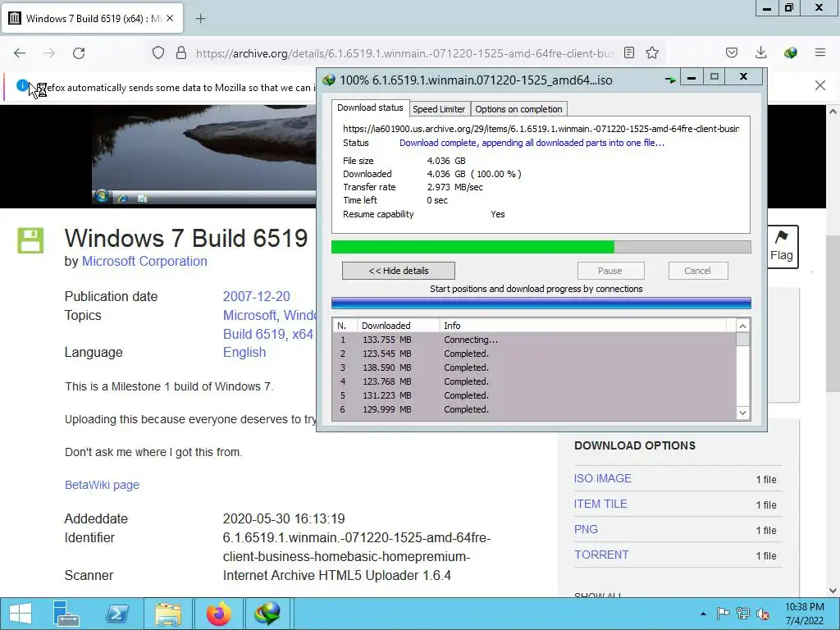Screen dimensions: 840x630
Task: Dismiss the Firefox data notification bar
Action: click(820, 85)
